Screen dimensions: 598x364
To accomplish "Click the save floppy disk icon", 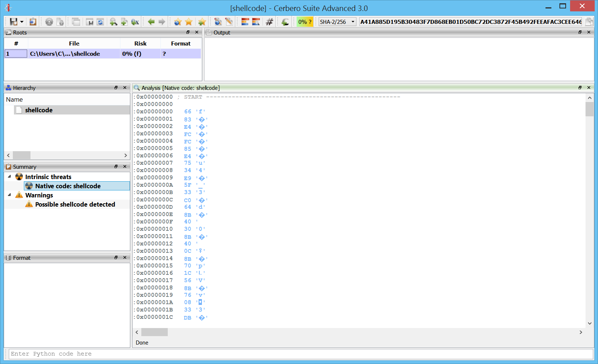I will point(14,22).
